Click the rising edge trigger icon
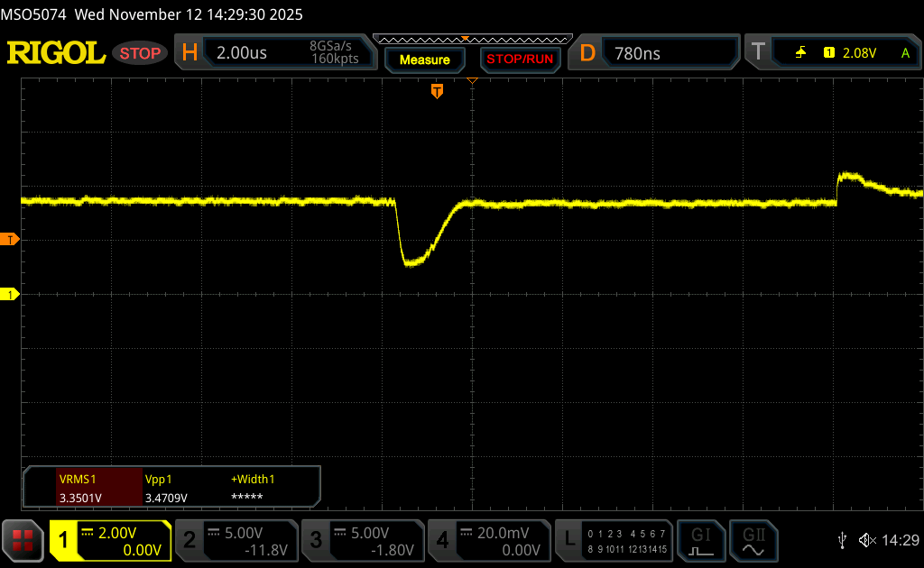The height and width of the screenshot is (568, 924). pos(800,53)
